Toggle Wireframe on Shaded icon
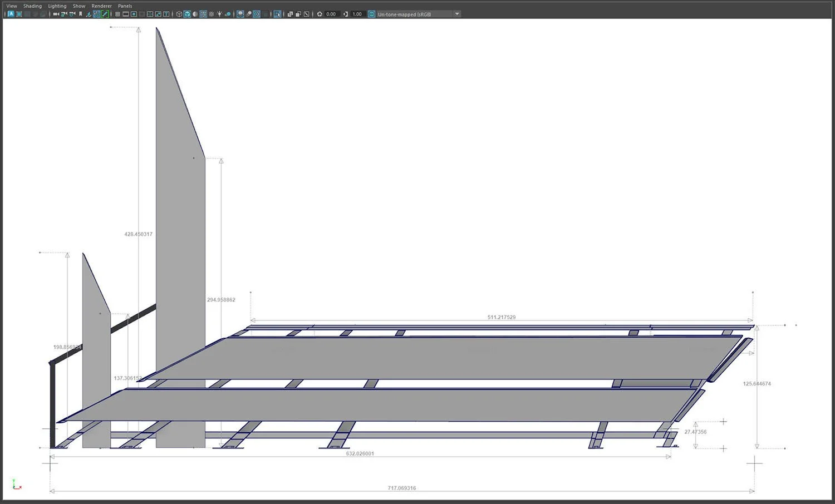The height and width of the screenshot is (504, 835). 203,14
